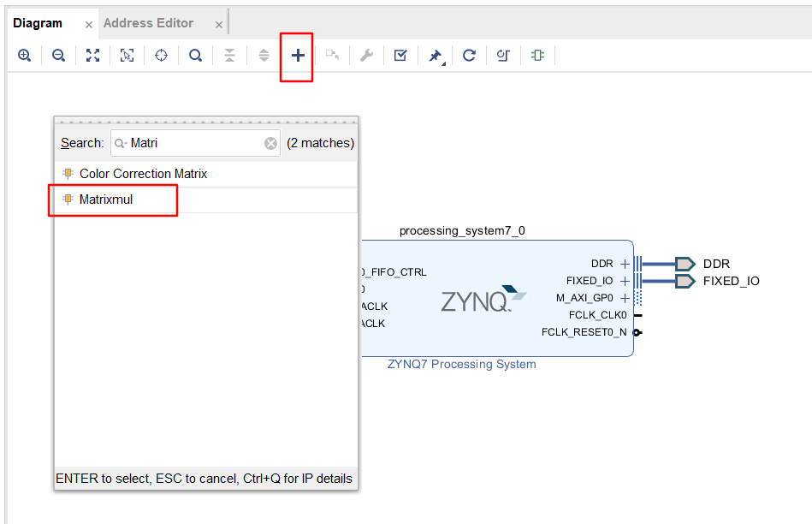
Task: Run Validate Design
Action: (400, 55)
